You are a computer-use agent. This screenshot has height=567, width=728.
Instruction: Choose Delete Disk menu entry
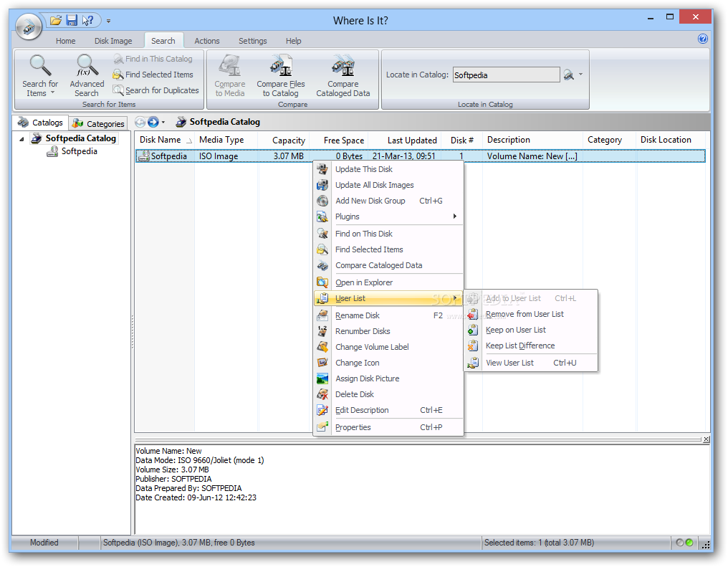pyautogui.click(x=388, y=394)
